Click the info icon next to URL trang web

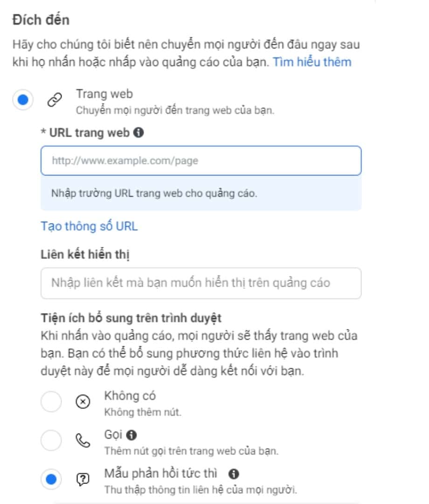138,133
